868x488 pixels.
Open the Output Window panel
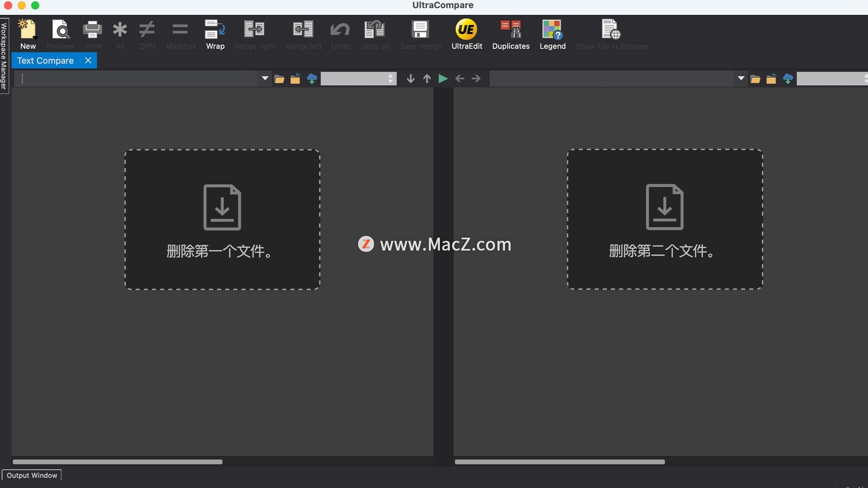32,475
